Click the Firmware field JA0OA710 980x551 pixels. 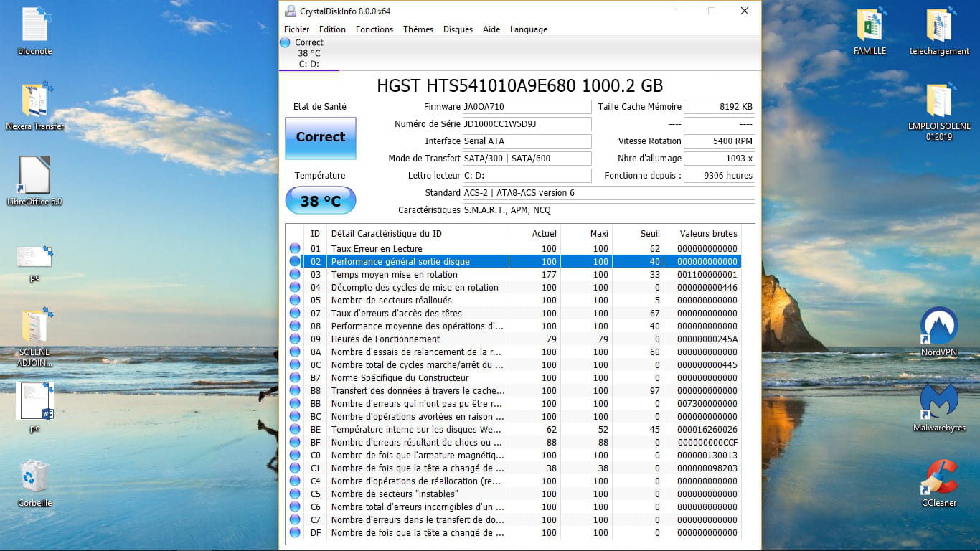click(x=527, y=107)
